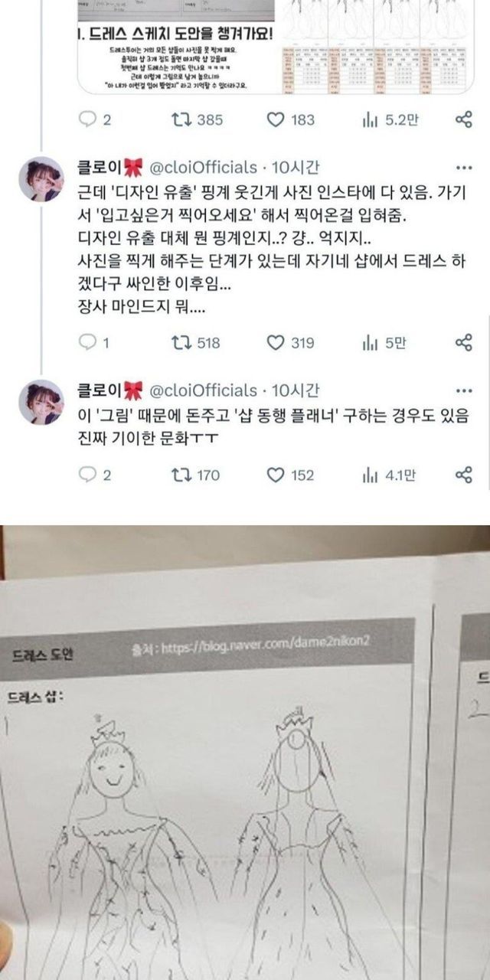Share the tweet with 4.1만 views
The height and width of the screenshot is (980, 490).
(x=463, y=475)
